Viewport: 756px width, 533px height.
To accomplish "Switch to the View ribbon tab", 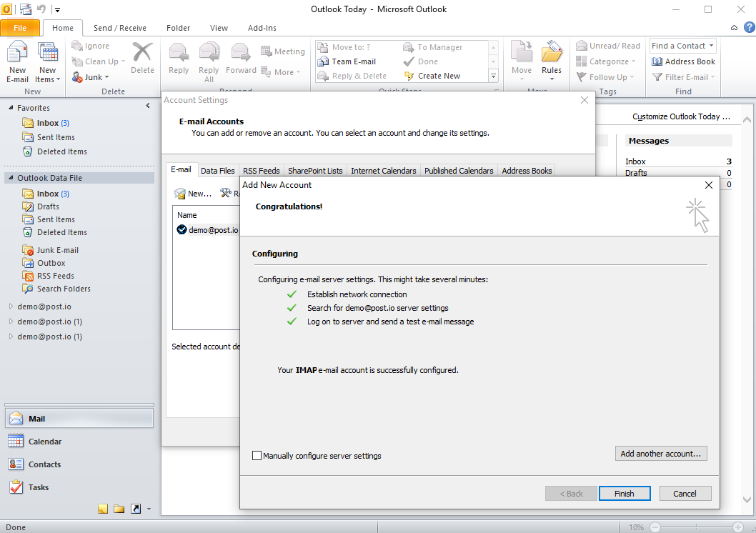I will (x=219, y=27).
